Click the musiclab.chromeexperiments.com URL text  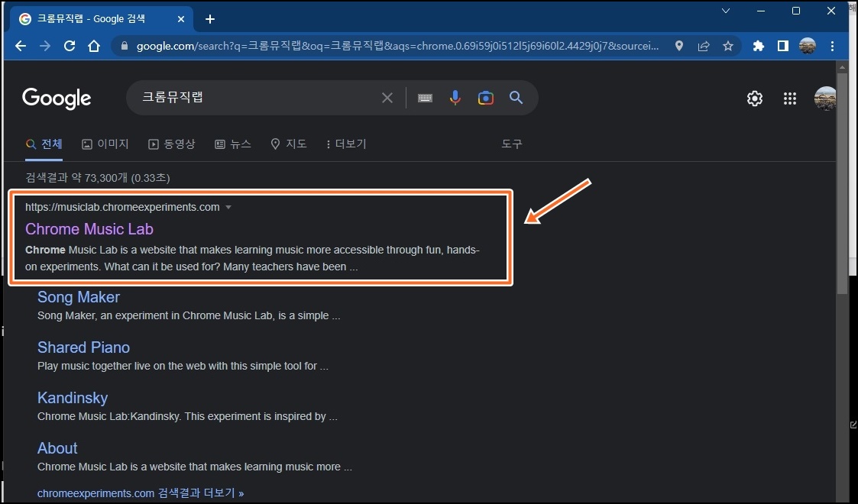click(122, 207)
